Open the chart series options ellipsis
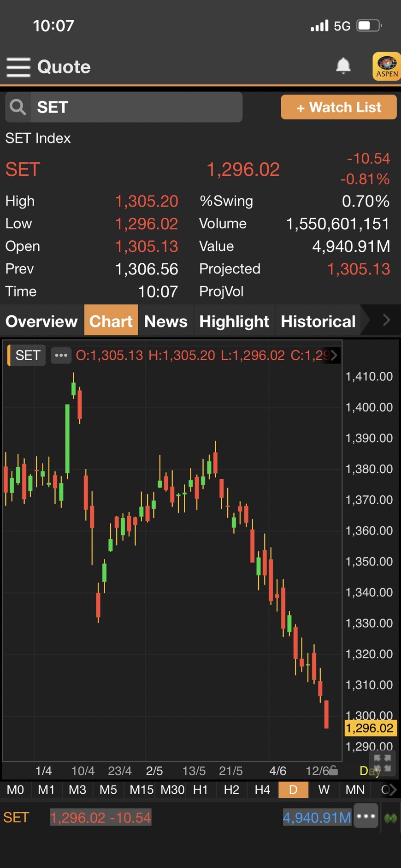This screenshot has width=401, height=868. tap(61, 355)
